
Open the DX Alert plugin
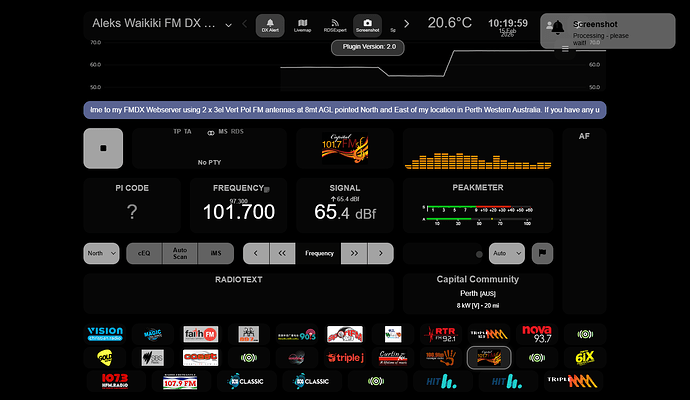point(268,25)
